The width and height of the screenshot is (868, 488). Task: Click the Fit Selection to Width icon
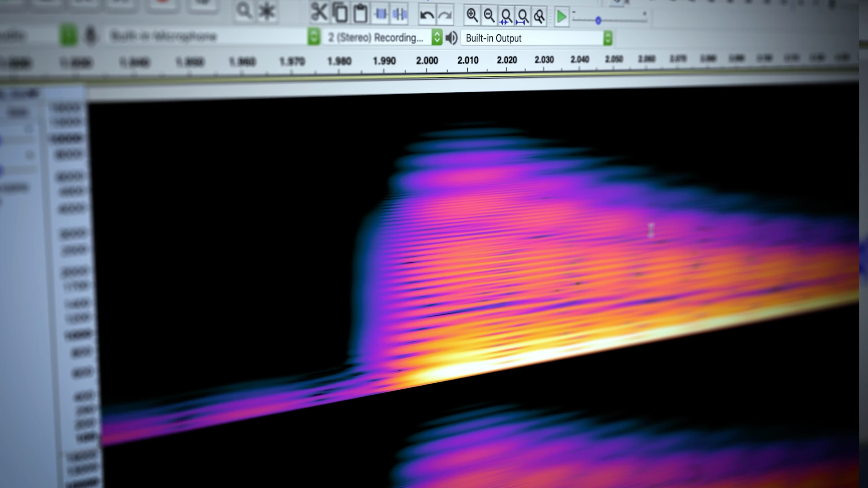tap(506, 16)
